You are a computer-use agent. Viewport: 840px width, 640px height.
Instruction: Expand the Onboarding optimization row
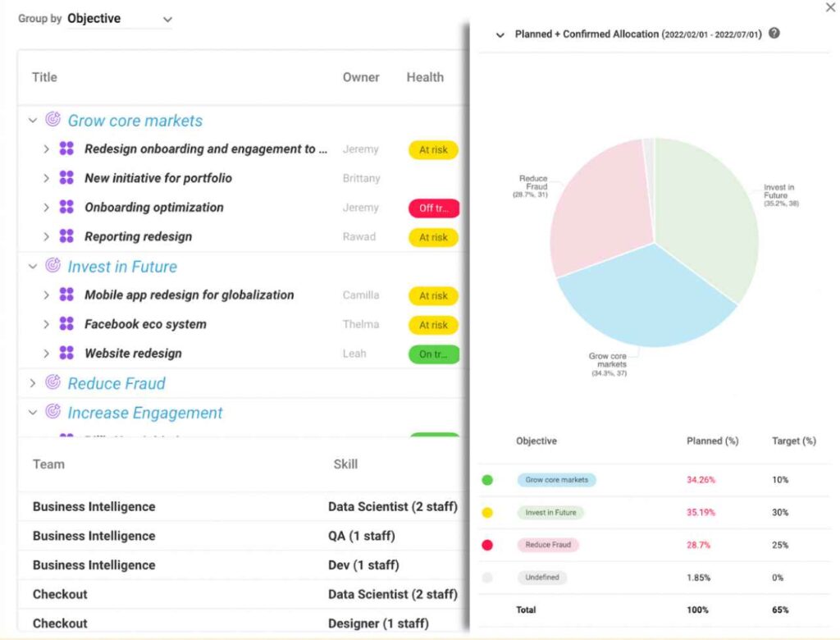coord(46,208)
